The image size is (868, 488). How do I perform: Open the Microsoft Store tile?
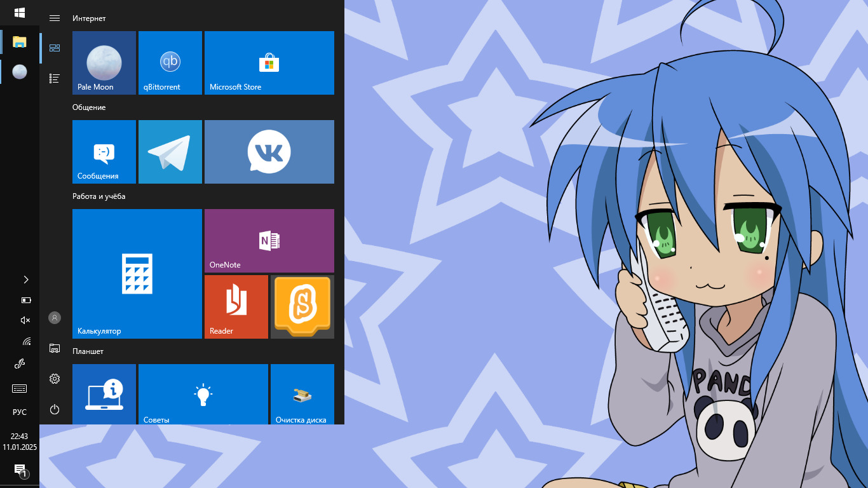point(269,63)
